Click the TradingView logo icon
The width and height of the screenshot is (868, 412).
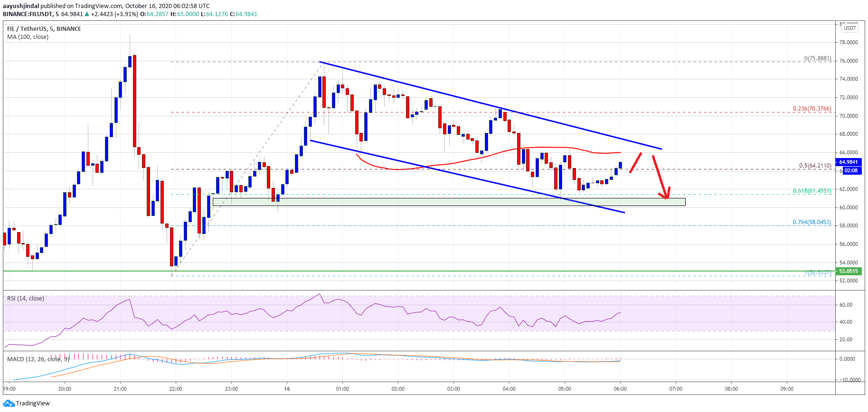[x=9, y=403]
